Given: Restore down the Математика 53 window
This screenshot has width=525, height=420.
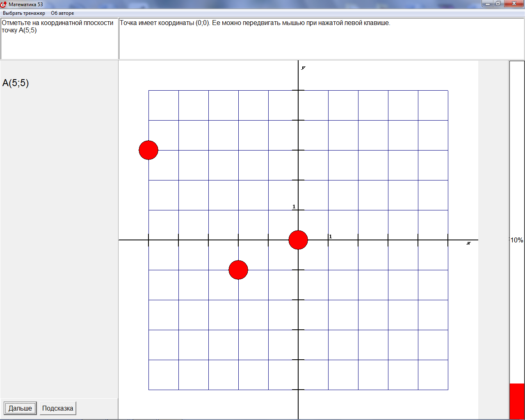Looking at the screenshot, I should click(498, 4).
